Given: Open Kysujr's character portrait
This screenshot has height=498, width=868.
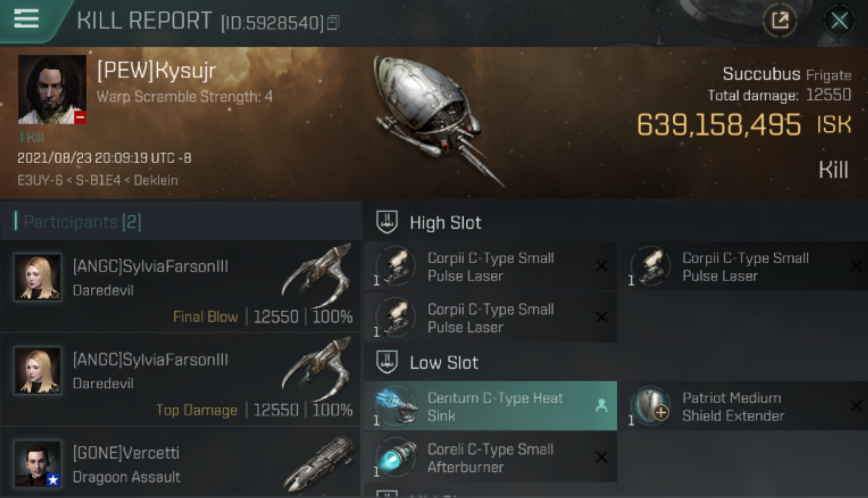Looking at the screenshot, I should tap(52, 90).
